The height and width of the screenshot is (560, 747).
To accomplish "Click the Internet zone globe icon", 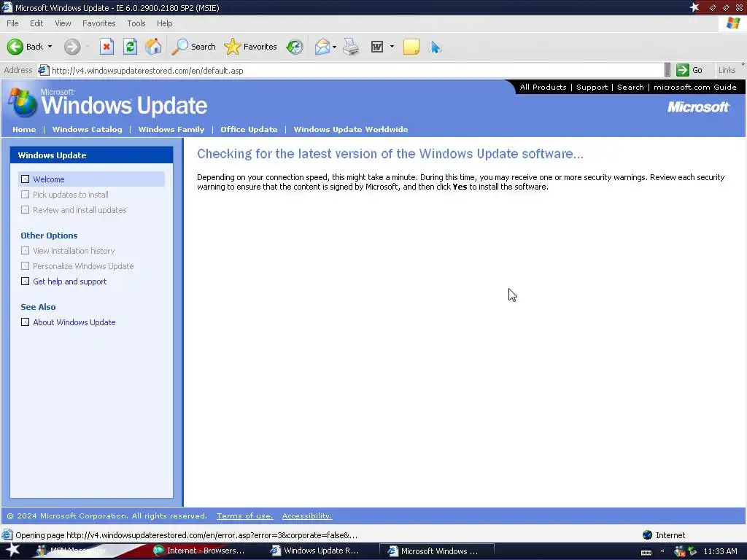I will click(647, 534).
